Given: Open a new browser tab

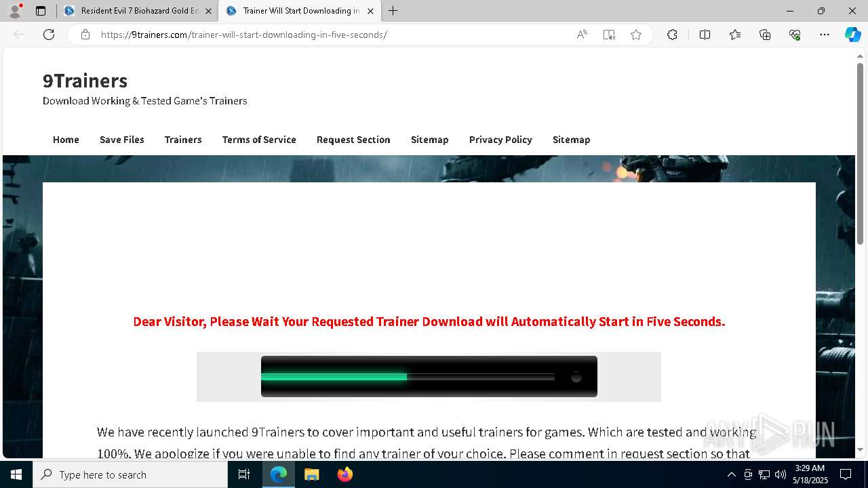Looking at the screenshot, I should 393,11.
